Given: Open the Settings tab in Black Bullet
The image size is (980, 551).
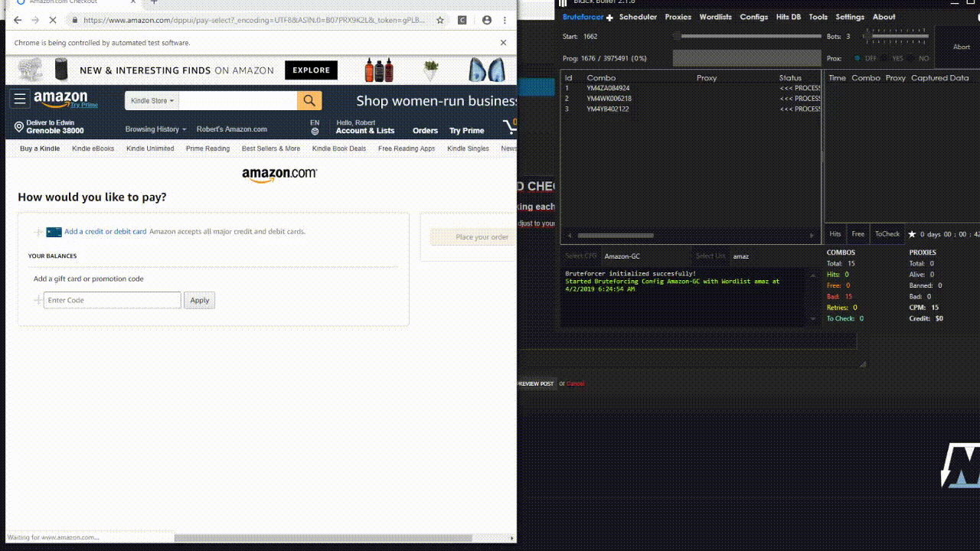Looking at the screenshot, I should (x=850, y=17).
